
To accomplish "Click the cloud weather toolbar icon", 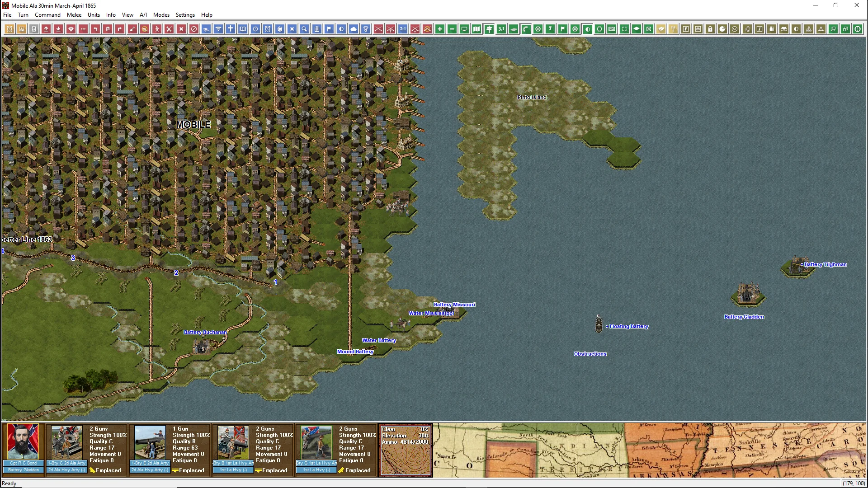I will pyautogui.click(x=354, y=29).
